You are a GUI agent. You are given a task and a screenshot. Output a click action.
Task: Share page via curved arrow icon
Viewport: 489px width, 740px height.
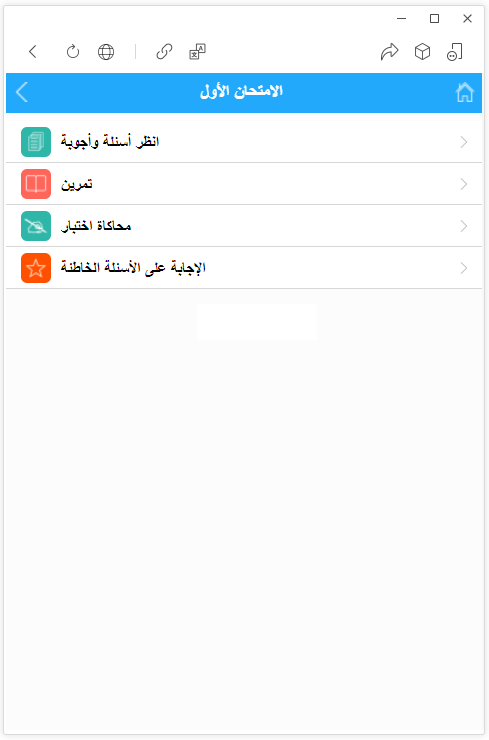(389, 51)
